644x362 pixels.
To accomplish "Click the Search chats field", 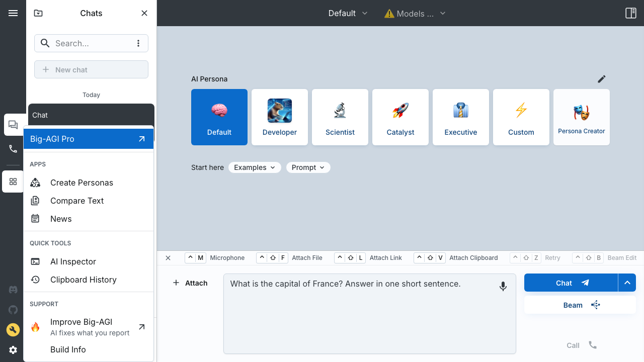I will coord(91,43).
